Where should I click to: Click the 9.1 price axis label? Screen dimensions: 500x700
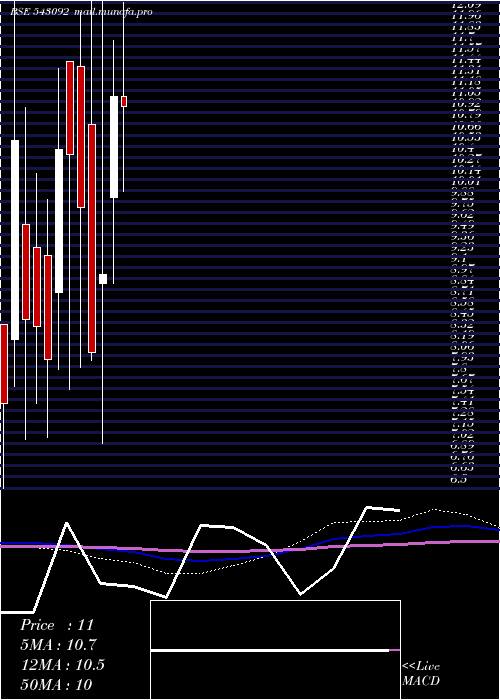point(461,258)
